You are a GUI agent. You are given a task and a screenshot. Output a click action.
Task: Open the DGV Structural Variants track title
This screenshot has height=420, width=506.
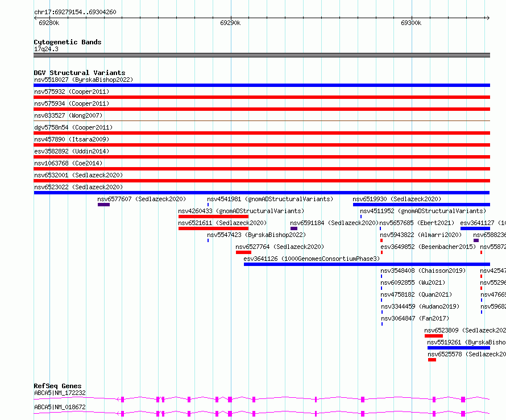click(x=80, y=73)
